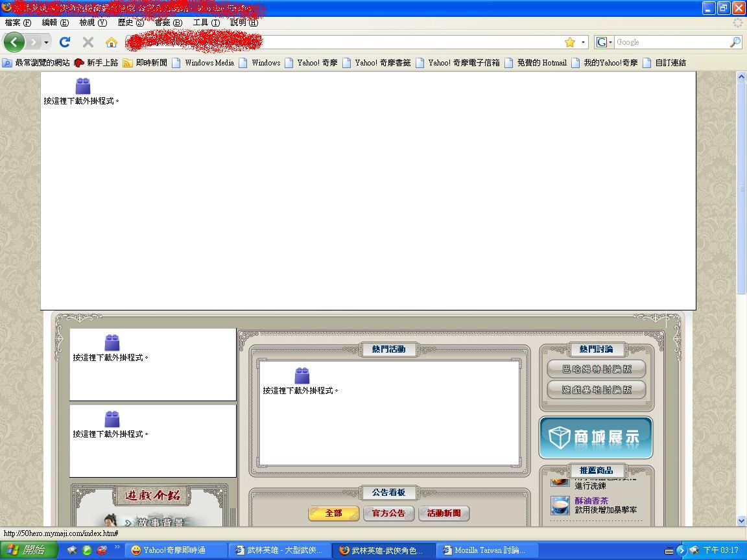Image resolution: width=747 pixels, height=560 pixels.
Task: Open the 巴哈姆特討論版 button
Action: (x=597, y=369)
